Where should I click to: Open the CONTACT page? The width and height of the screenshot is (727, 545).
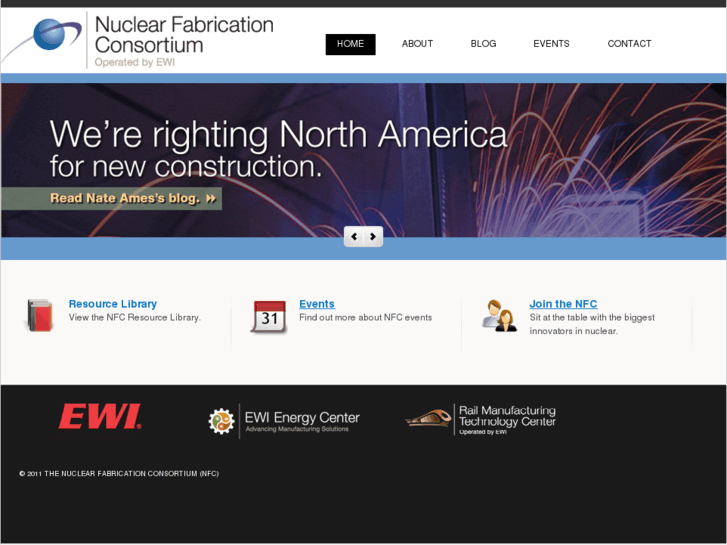click(629, 44)
